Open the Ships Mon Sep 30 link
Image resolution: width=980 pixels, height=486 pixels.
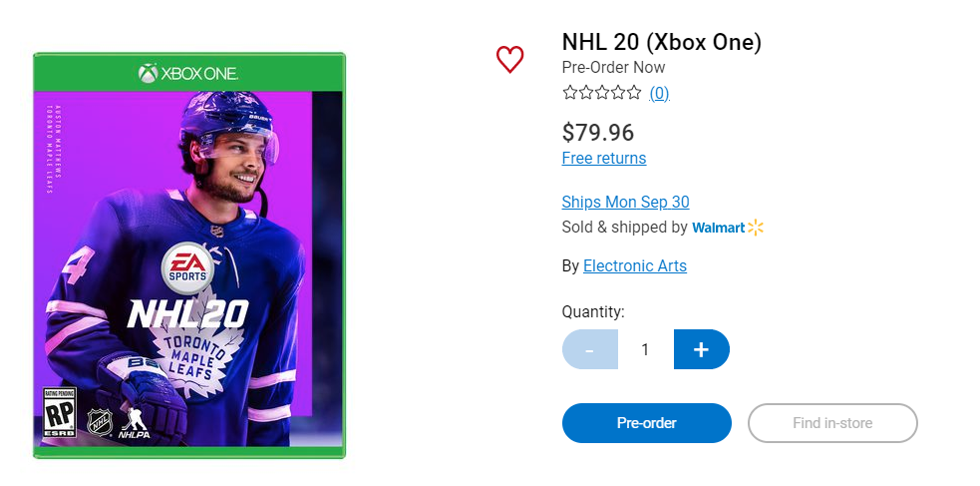coord(625,202)
